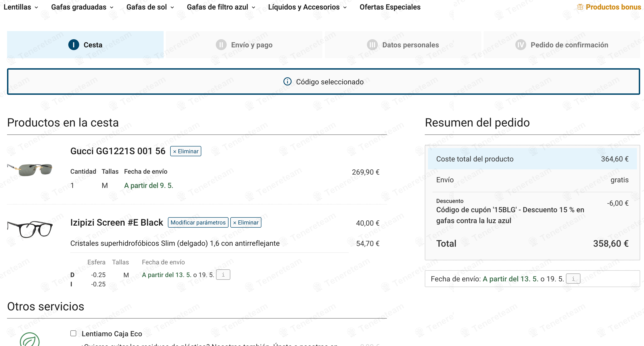Screen dimensions: 644x346
Task: Remove Gucci GG1221S from basket
Action: (185, 151)
